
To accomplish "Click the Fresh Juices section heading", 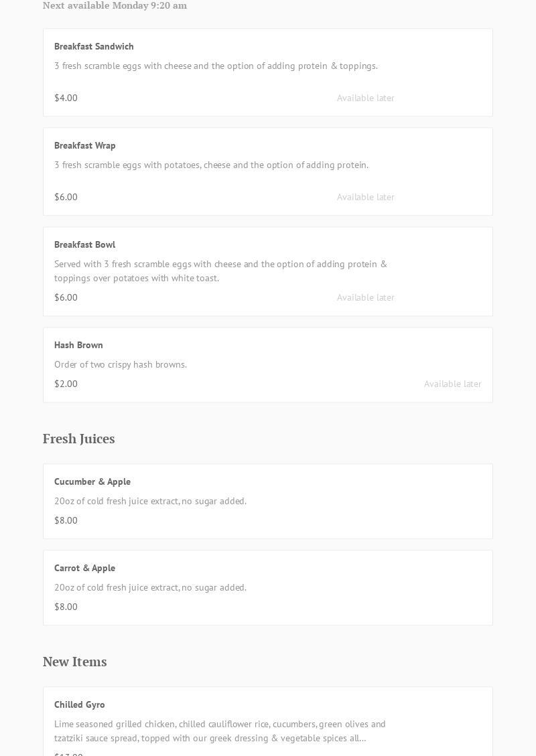I will coord(79,439).
